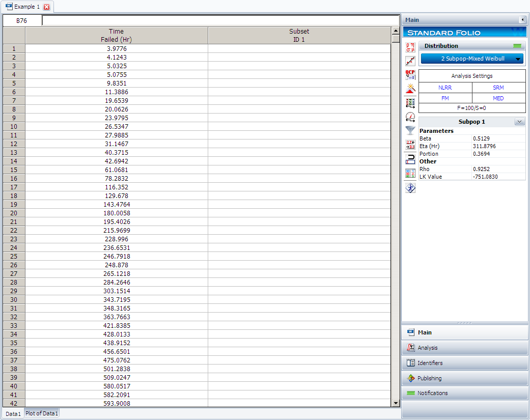
Task: Click the Calculate parameters (beta eta) icon
Action: coord(410,47)
